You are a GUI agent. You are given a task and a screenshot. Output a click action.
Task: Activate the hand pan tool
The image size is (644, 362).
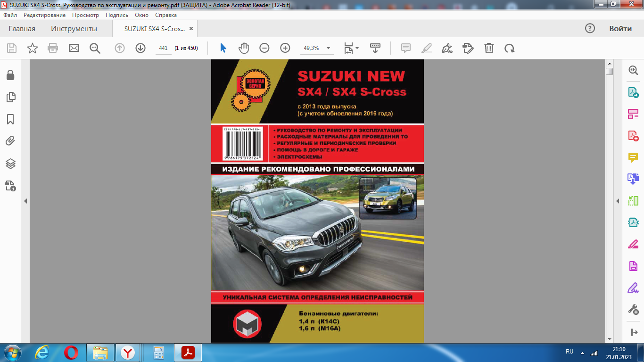(x=244, y=48)
